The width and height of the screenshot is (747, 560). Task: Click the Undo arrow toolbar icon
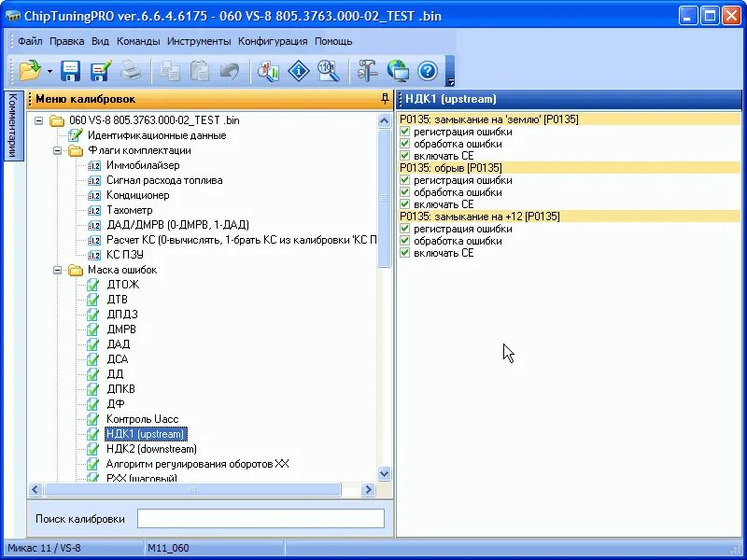coord(229,71)
